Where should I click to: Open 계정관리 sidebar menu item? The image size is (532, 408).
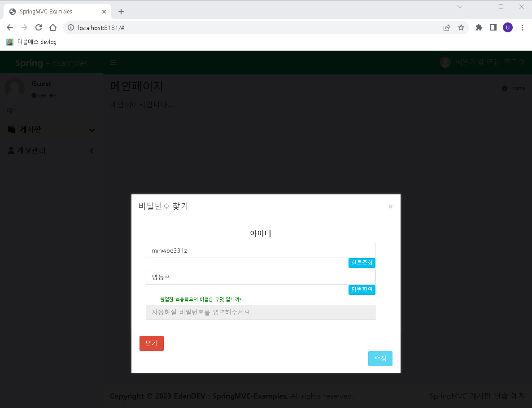tap(51, 150)
